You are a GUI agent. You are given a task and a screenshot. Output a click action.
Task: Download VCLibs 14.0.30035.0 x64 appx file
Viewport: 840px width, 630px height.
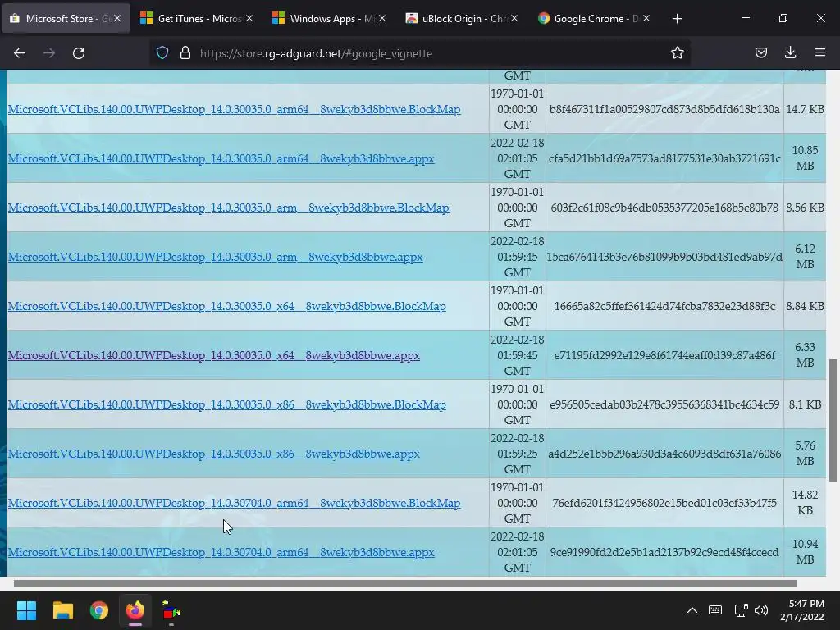(x=214, y=356)
